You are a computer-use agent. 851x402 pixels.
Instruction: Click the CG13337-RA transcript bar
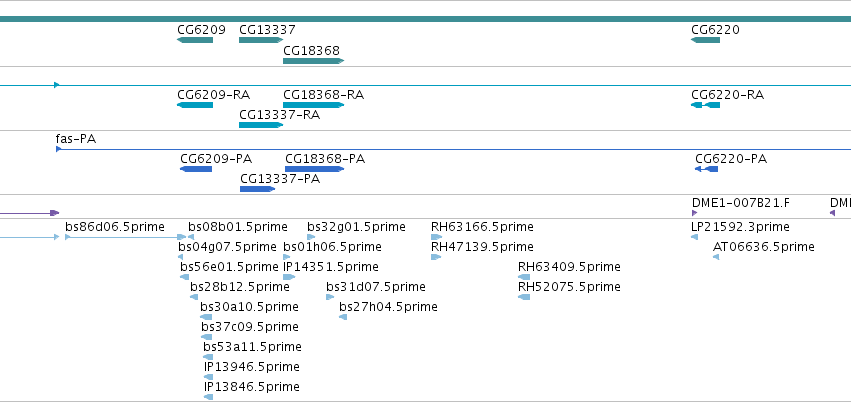(261, 125)
